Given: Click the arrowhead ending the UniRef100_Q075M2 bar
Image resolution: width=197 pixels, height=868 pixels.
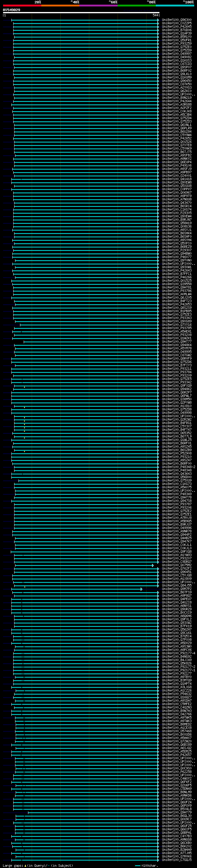Looking at the screenshot, I should 153,565.
